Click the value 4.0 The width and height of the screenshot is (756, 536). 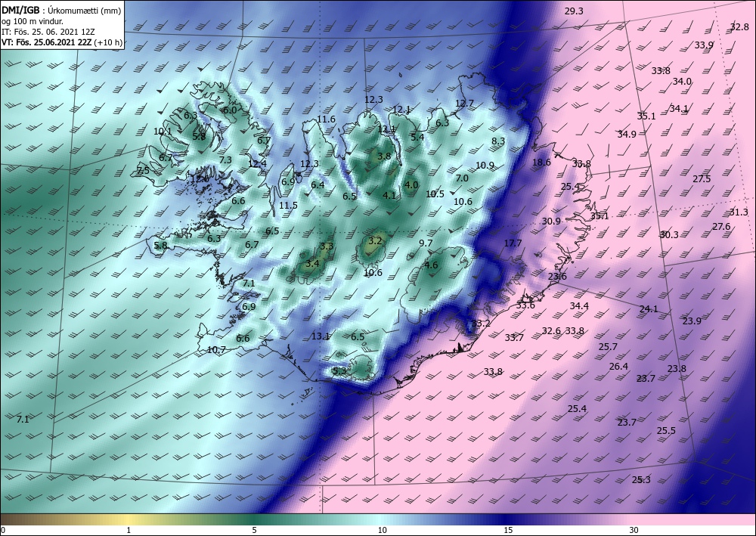pos(411,185)
